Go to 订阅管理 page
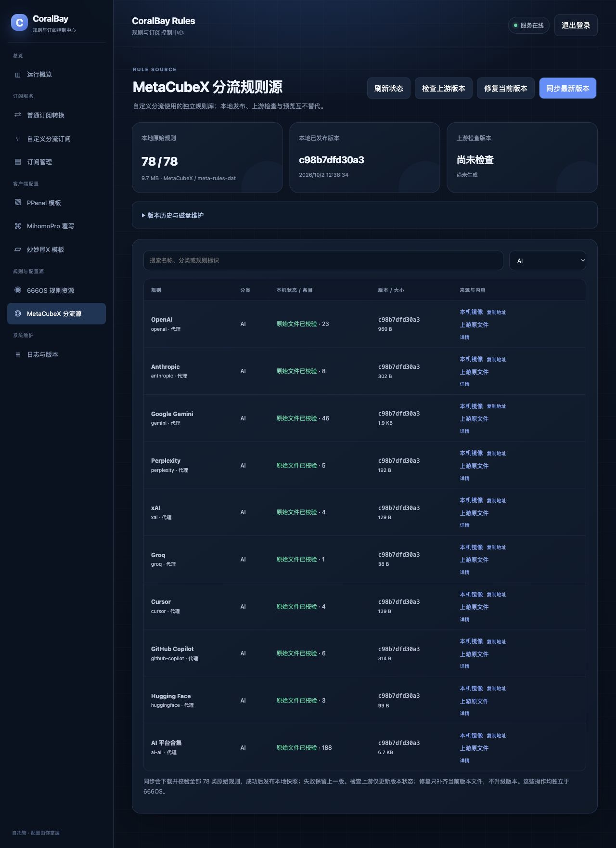 pos(57,162)
